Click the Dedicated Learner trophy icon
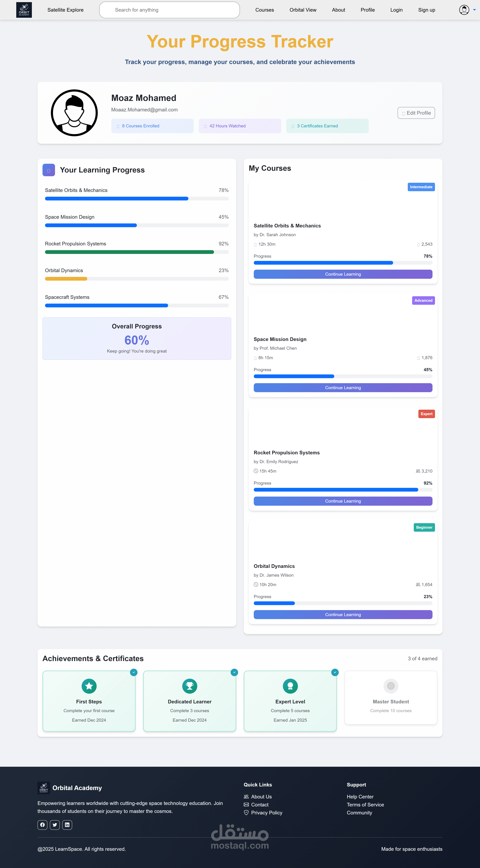480x868 pixels. 190,686
